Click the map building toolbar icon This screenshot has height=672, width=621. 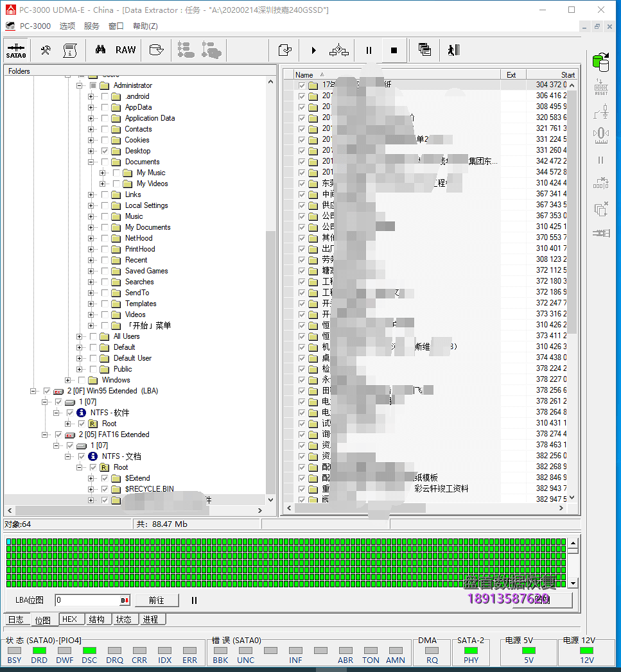coord(339,51)
